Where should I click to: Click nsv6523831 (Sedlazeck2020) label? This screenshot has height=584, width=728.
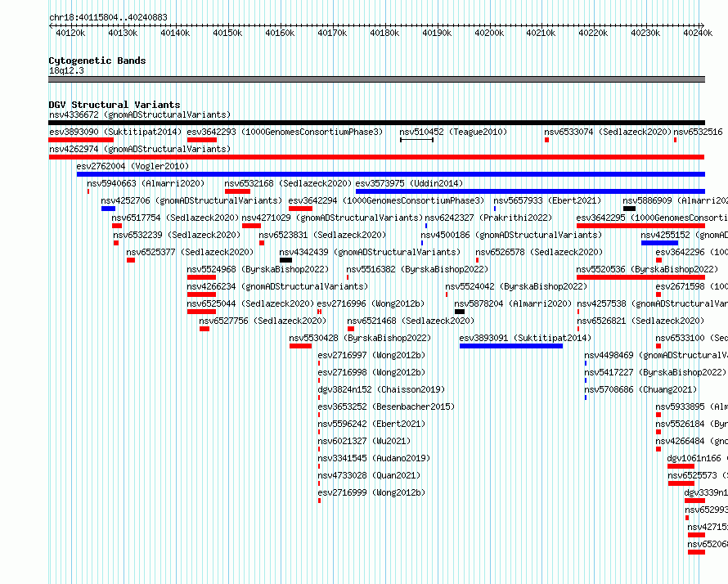click(x=322, y=235)
